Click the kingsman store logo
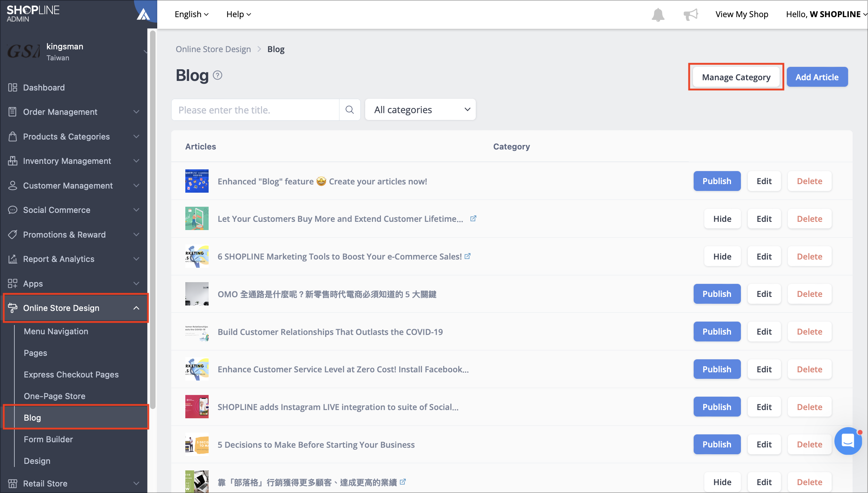This screenshot has height=493, width=868. click(x=23, y=52)
